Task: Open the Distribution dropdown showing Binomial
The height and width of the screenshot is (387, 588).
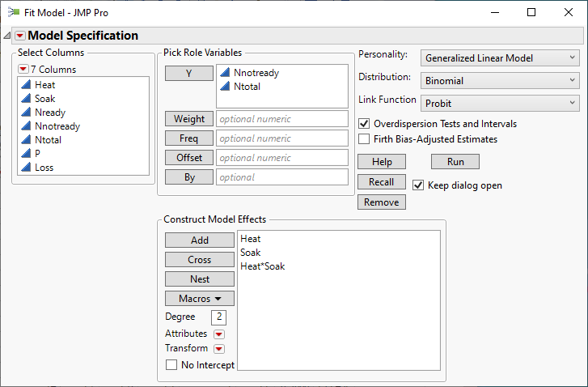Action: [500, 81]
